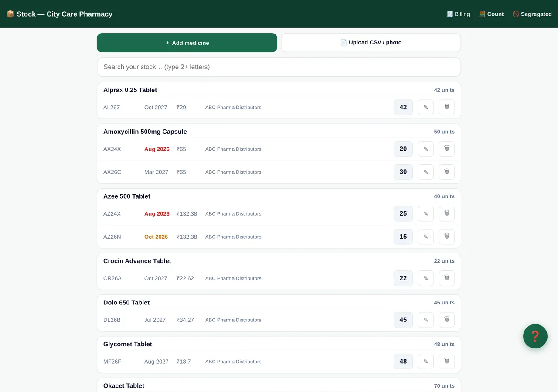
Task: Open the help question-mark floating button
Action: coord(535,336)
